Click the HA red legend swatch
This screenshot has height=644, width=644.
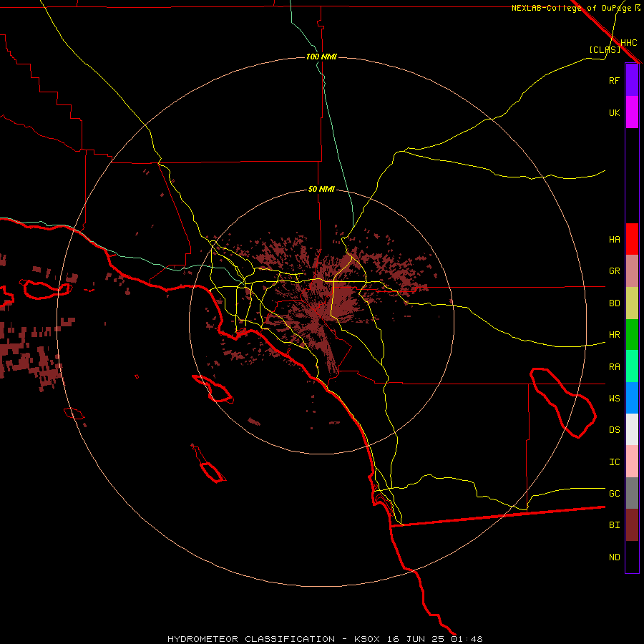click(x=632, y=239)
